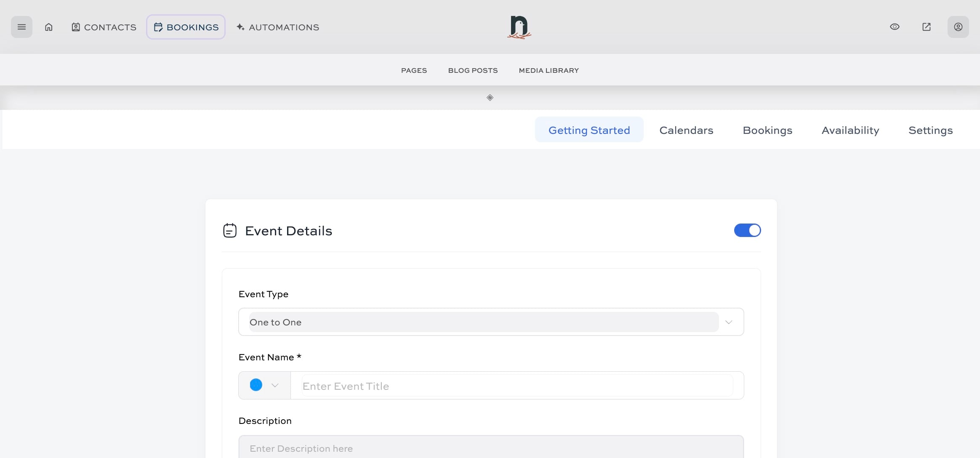980x458 pixels.
Task: Click the Event Details calendar icon
Action: [x=230, y=231]
